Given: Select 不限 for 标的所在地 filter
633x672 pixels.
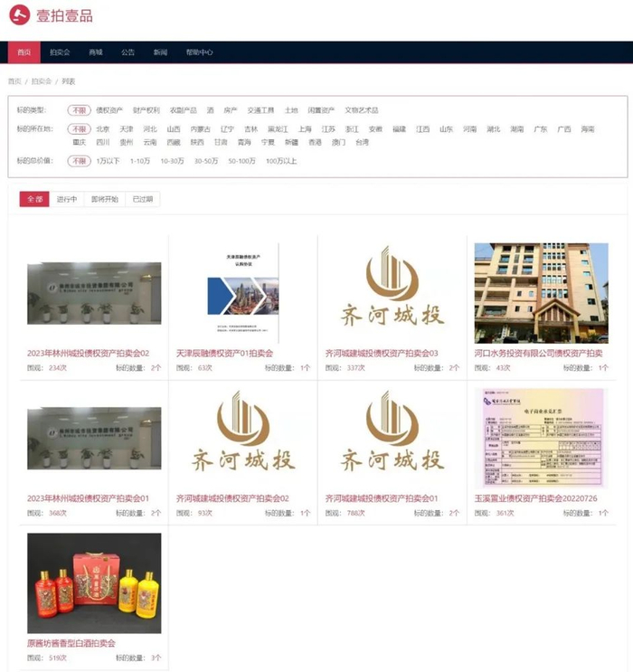Looking at the screenshot, I should click(80, 129).
